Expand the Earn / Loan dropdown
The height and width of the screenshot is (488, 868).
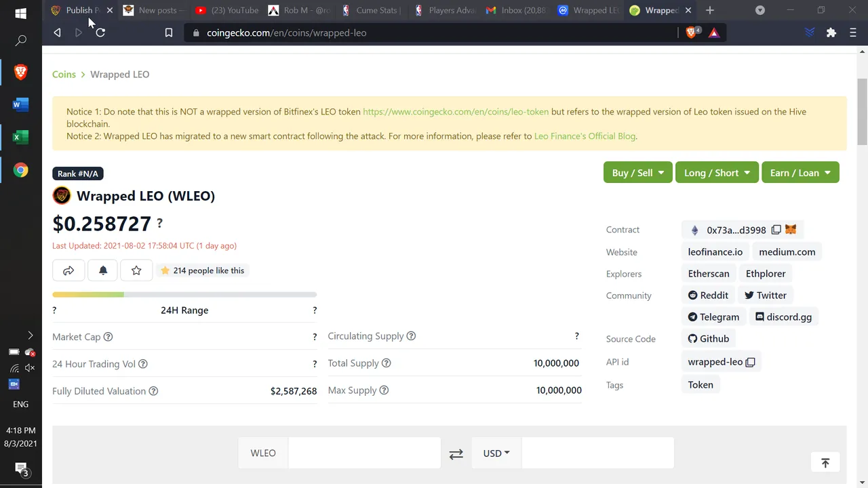pyautogui.click(x=800, y=172)
